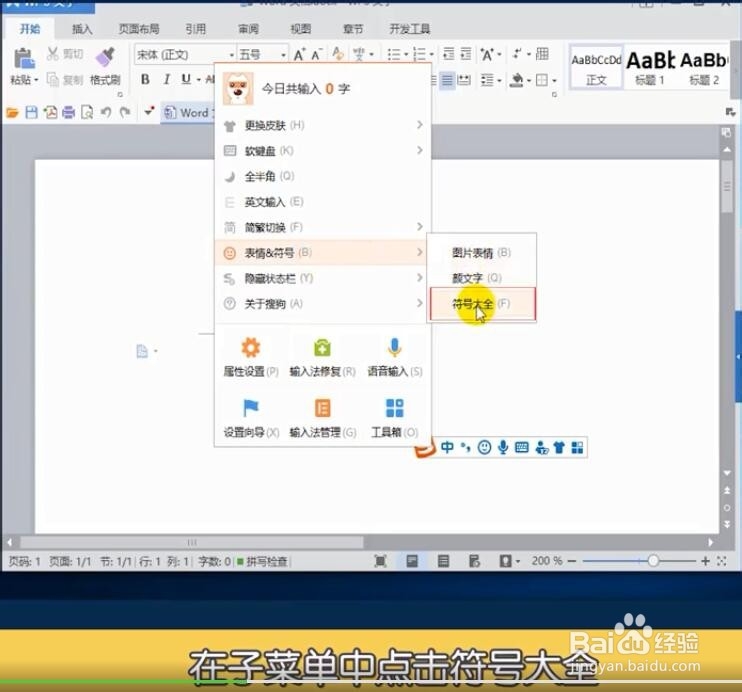Expand the 隐藏状态栏 submenu
The width and height of the screenshot is (742, 692).
click(x=323, y=278)
